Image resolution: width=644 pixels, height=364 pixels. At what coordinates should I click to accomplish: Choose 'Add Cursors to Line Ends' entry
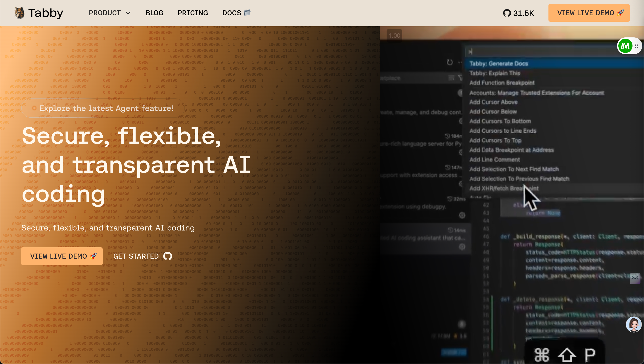[x=554, y=131]
